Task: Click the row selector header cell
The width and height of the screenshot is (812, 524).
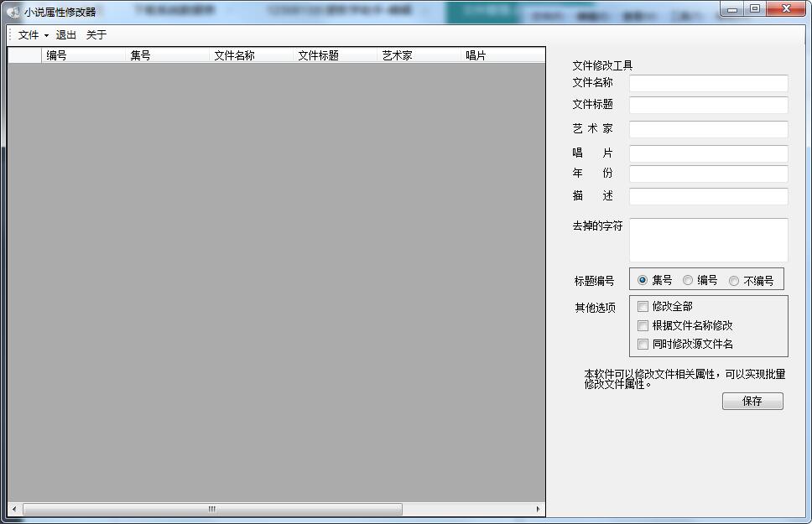Action: click(x=25, y=55)
